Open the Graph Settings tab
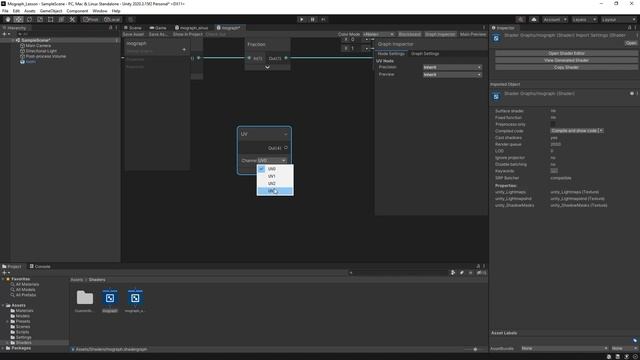Viewport: 640px width, 360px height. 425,53
